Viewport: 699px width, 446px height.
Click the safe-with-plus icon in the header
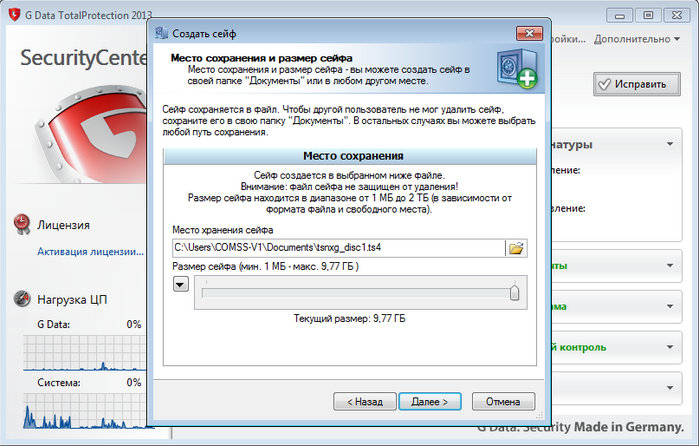point(518,68)
